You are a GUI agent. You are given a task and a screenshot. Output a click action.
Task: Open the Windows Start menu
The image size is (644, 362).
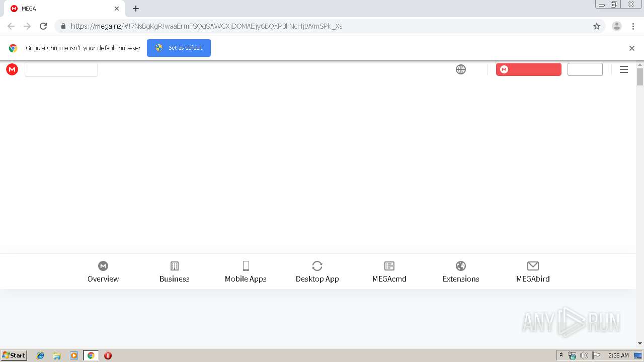tap(14, 355)
